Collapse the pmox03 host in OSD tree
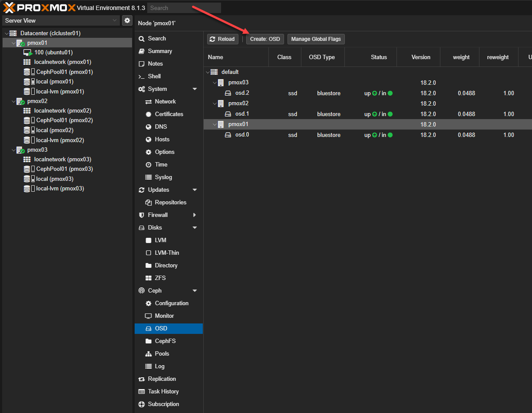532x413 pixels. (215, 83)
